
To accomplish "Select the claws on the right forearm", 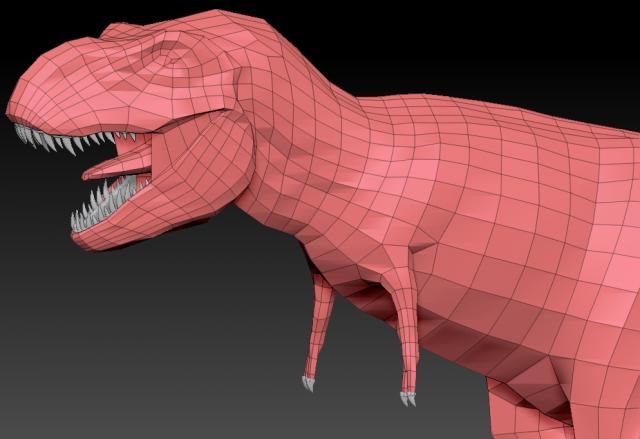I will tap(408, 398).
